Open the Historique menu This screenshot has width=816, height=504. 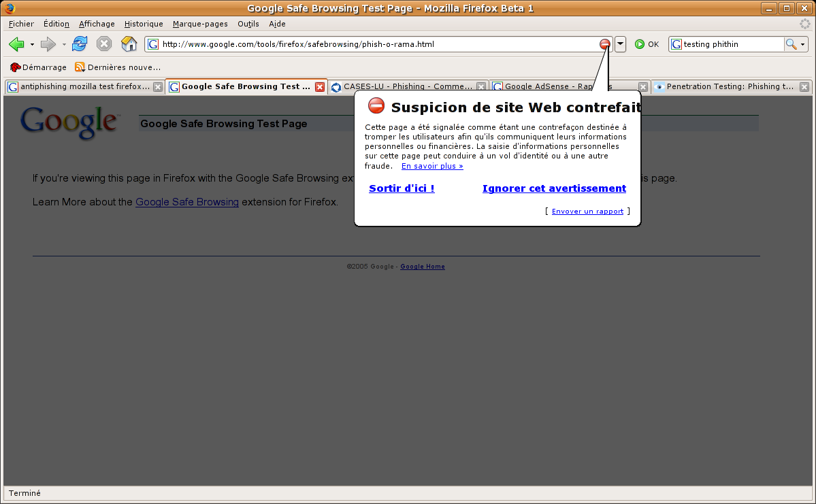pos(144,24)
